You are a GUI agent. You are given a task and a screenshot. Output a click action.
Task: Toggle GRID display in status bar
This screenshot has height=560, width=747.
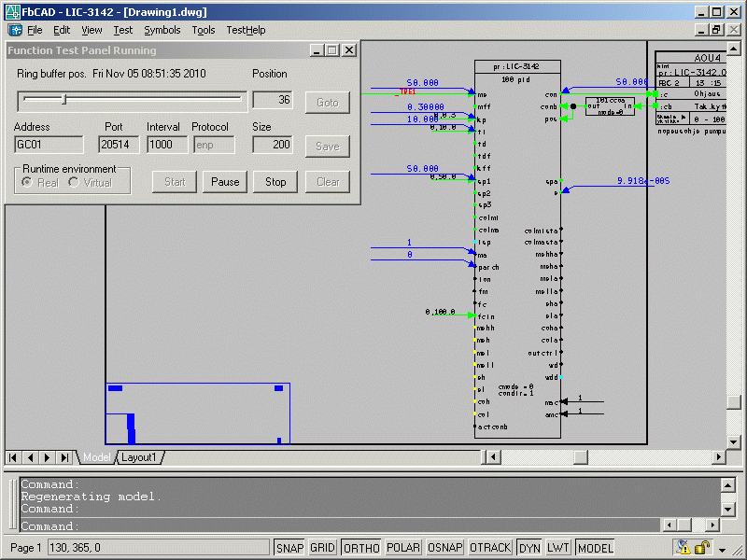click(322, 548)
